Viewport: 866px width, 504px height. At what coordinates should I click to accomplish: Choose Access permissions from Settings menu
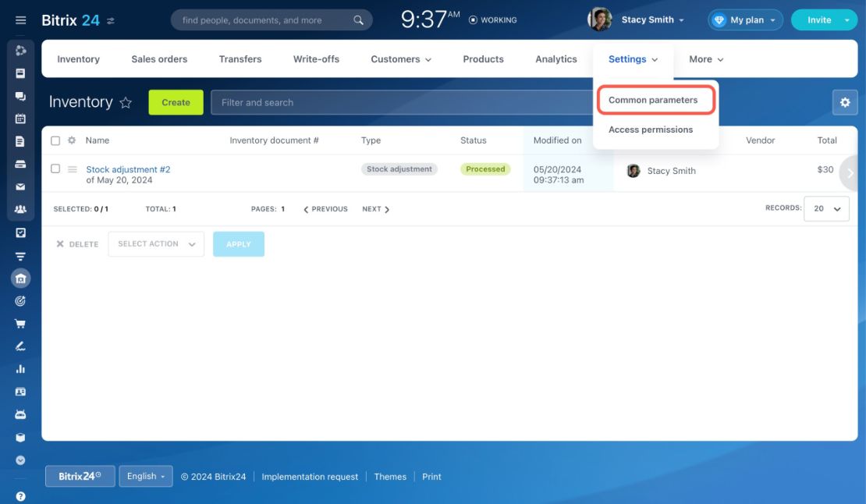651,130
